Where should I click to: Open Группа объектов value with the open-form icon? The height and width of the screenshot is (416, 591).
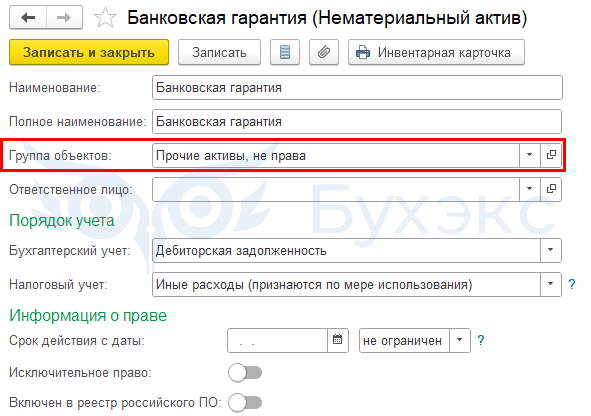coord(551,155)
